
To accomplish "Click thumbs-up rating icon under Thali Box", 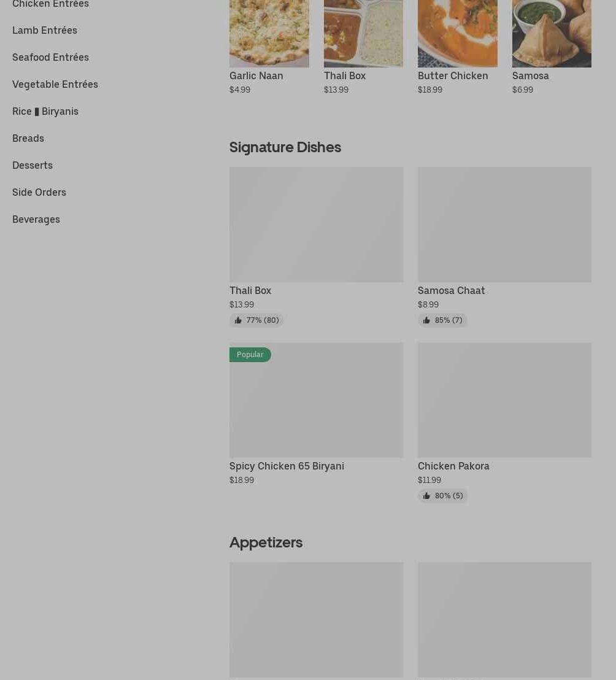I will click(x=238, y=320).
